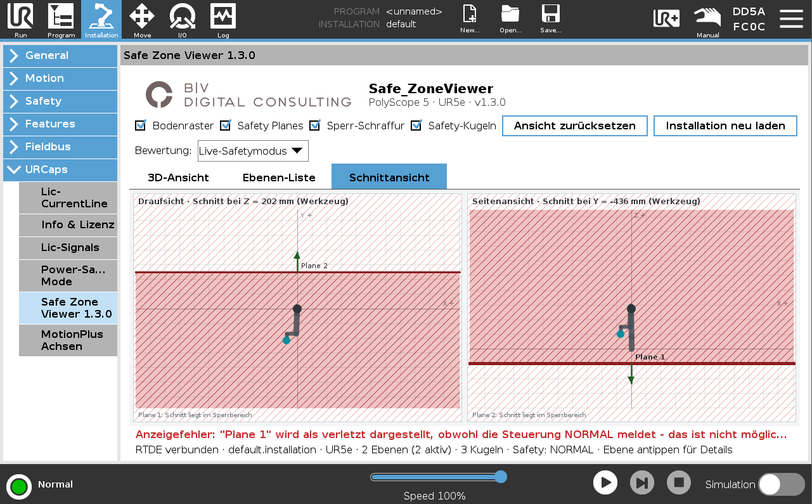The width and height of the screenshot is (812, 504).
Task: Open the I/O icon
Action: [x=183, y=16]
